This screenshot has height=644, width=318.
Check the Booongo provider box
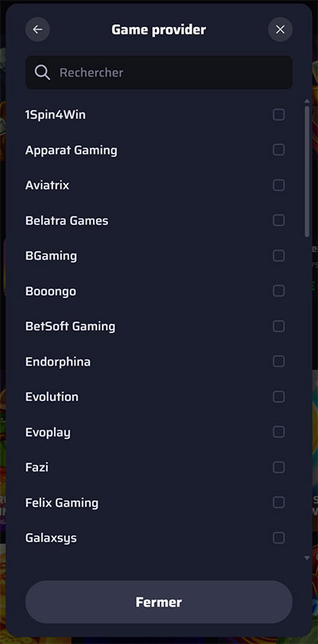click(x=278, y=291)
